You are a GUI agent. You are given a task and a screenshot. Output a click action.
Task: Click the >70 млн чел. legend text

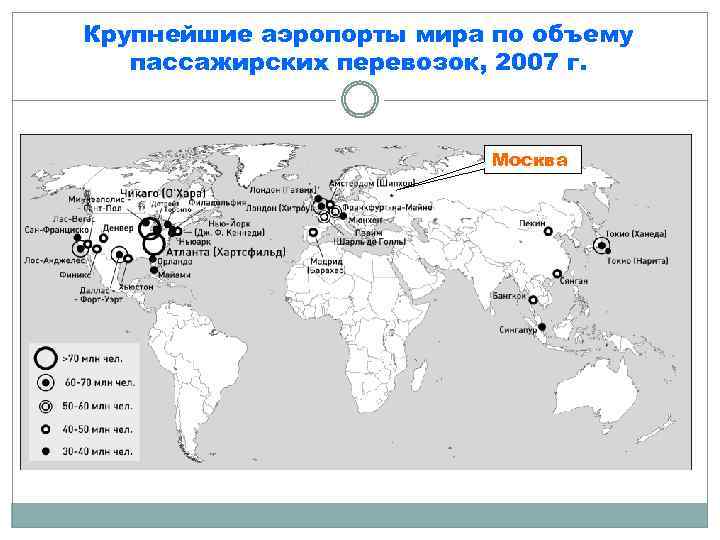[92, 359]
